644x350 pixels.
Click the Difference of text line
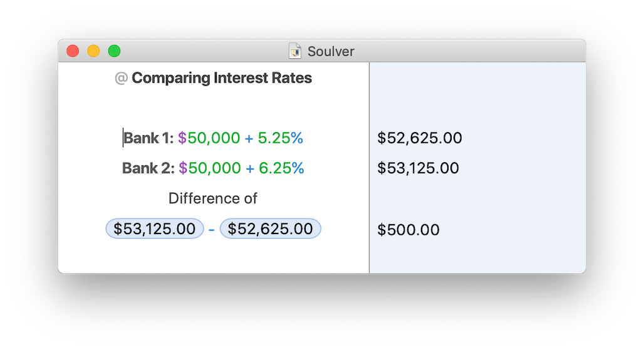[213, 198]
